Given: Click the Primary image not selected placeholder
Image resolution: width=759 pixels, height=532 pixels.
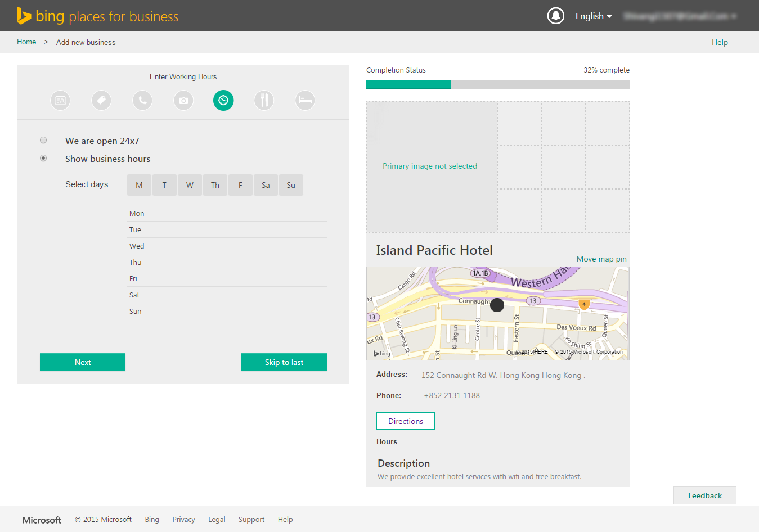Looking at the screenshot, I should 432,166.
